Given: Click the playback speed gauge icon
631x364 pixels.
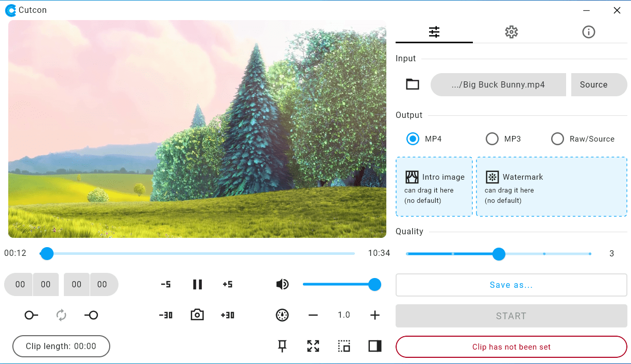Looking at the screenshot, I should [282, 315].
